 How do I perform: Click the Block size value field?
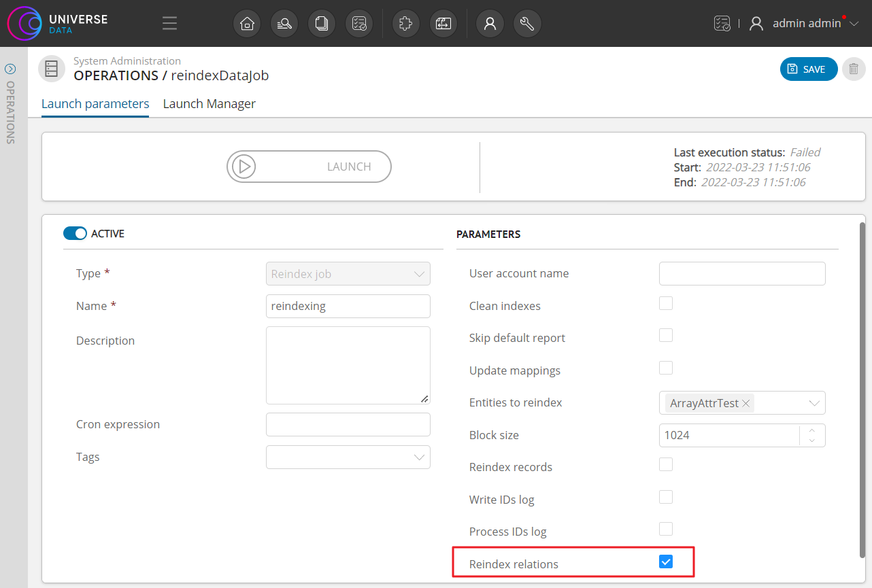point(728,435)
